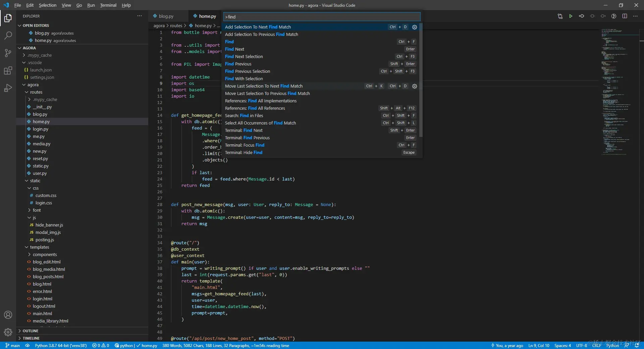Switch to the blog.py editor tab
The image size is (644, 349).
(x=166, y=16)
